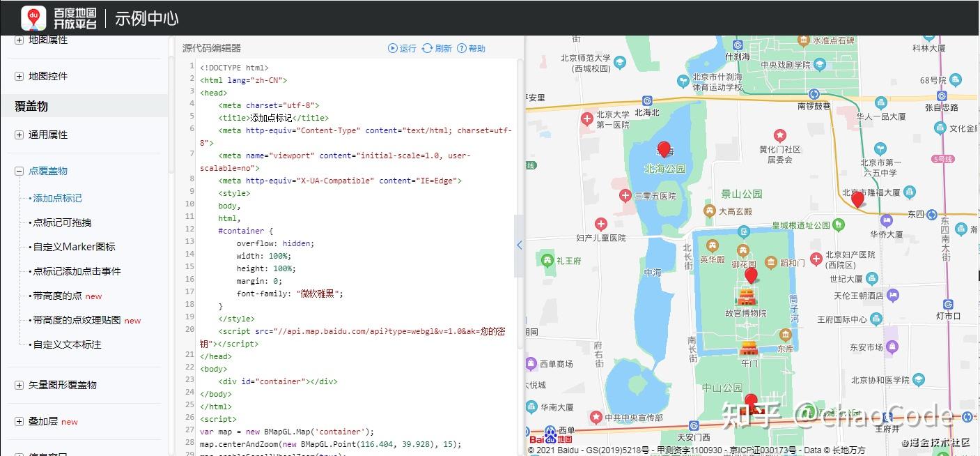Click the 灯市口 subway station icon
980x456 pixels.
[x=948, y=304]
